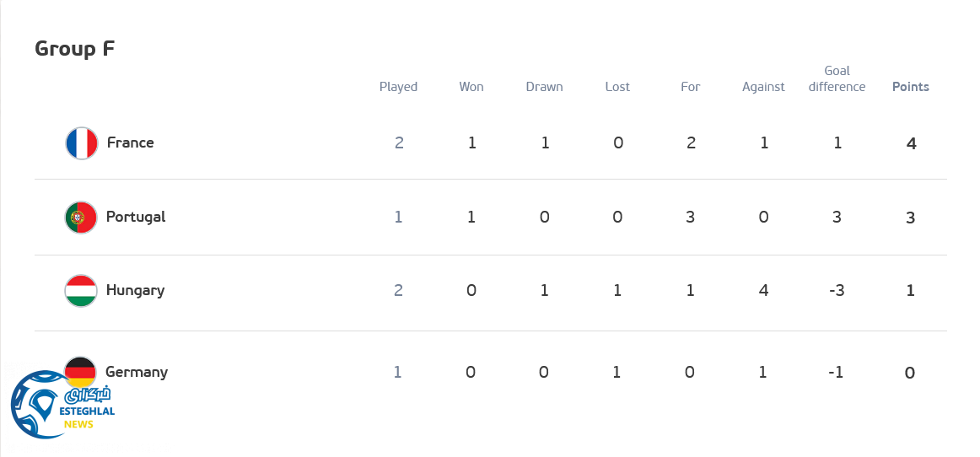Click the Played column header
Image resolution: width=980 pixels, height=457 pixels.
pyautogui.click(x=398, y=87)
